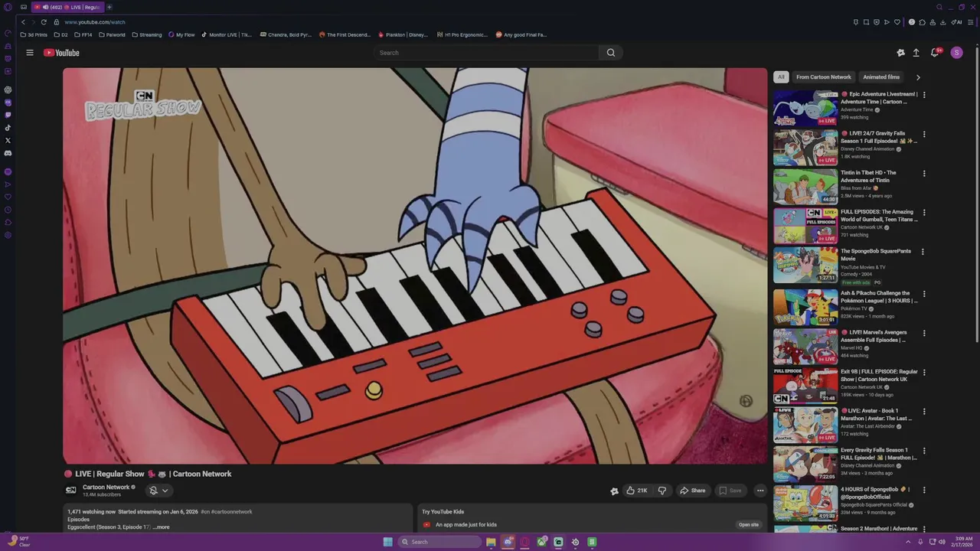Open the Streaming bookmarks folder
980x551 pixels.
tap(146, 34)
